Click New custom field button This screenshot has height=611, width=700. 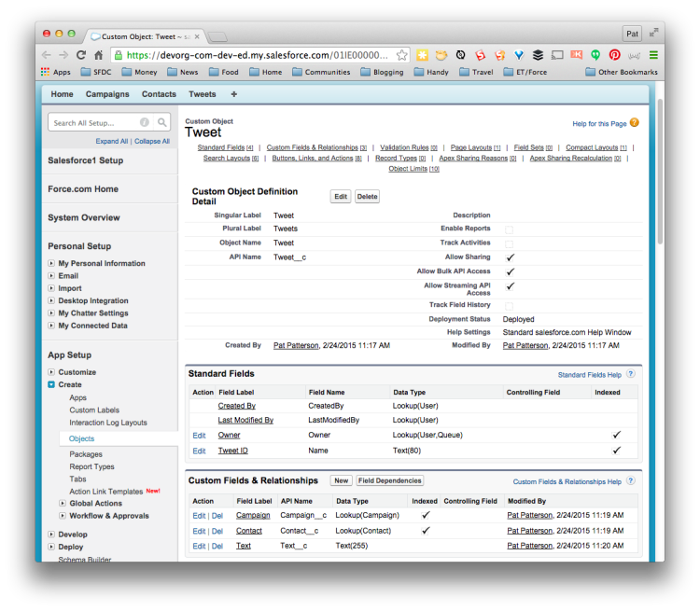(341, 480)
